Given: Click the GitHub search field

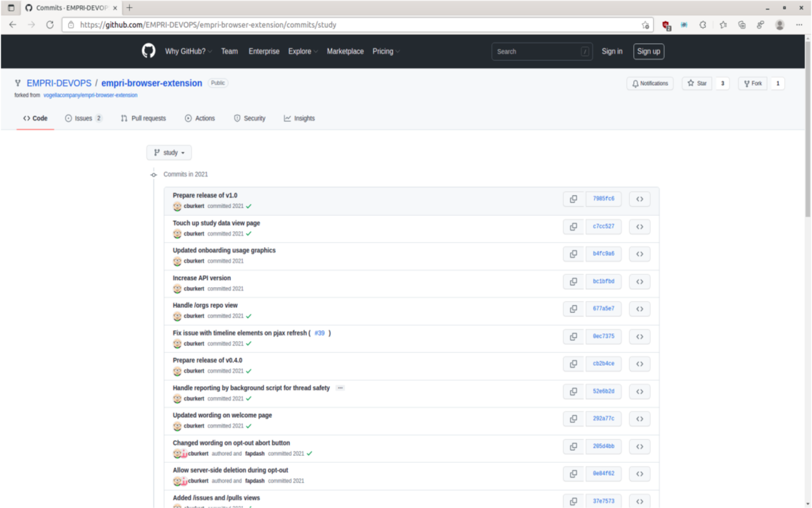Looking at the screenshot, I should [542, 51].
